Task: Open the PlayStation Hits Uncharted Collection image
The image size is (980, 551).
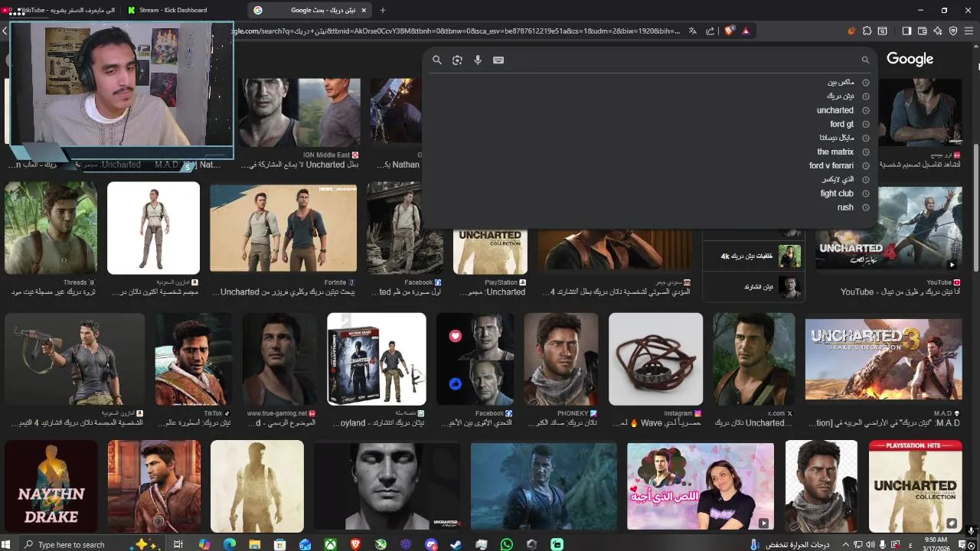Action: point(916,485)
